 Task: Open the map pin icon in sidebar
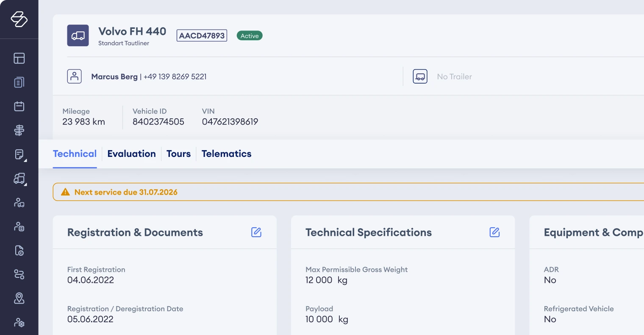click(19, 299)
